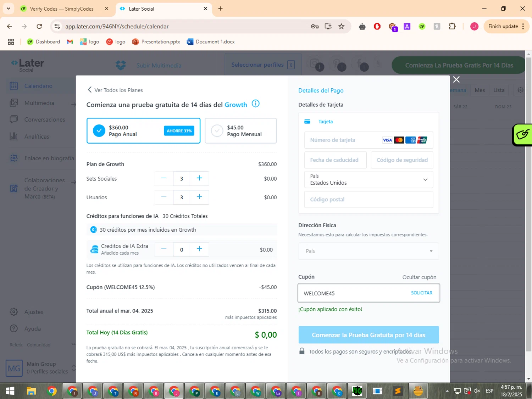
Task: Open calendar settings gear icon
Action: coord(520,90)
